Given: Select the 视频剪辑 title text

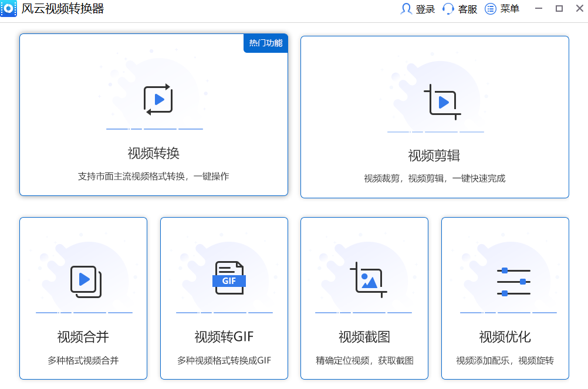Looking at the screenshot, I should pos(434,155).
